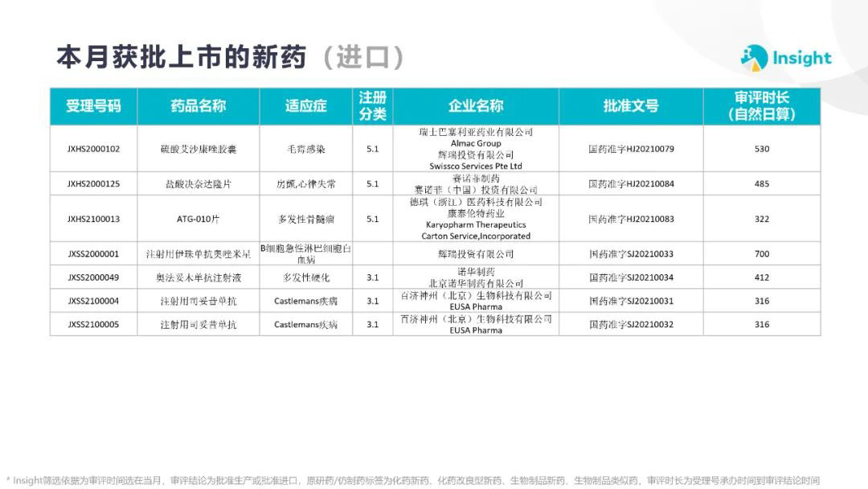Click the 药品名称 column header
868x489 pixels.
point(198,106)
